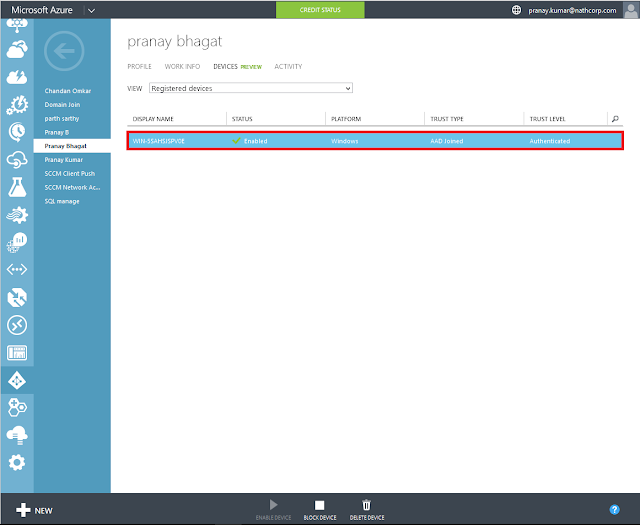Open the Marketplace hexagons icon
Viewport: 640px width, 525px height.
click(17, 407)
